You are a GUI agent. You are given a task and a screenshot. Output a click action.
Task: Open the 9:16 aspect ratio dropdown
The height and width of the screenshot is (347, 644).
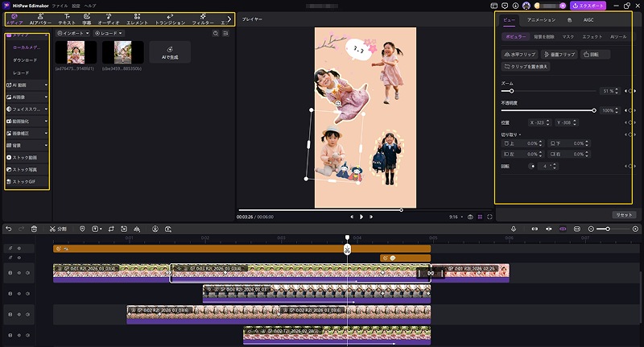(x=456, y=217)
